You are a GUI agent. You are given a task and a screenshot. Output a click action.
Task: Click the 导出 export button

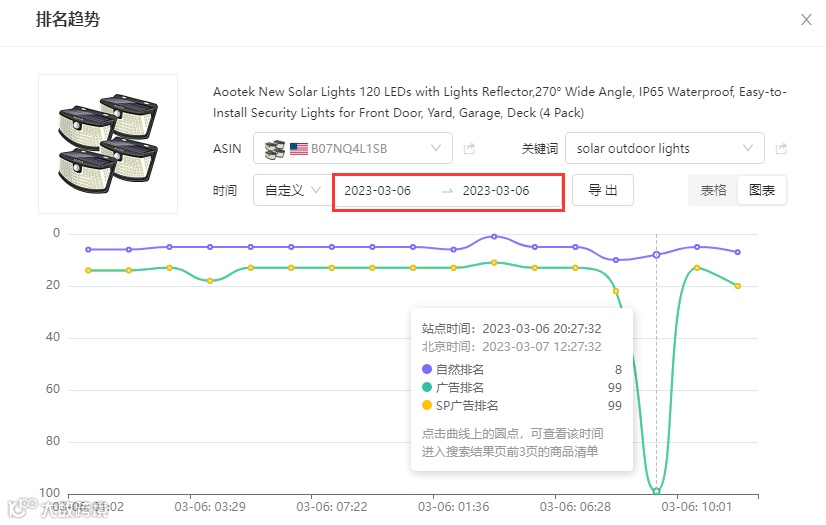(x=603, y=190)
